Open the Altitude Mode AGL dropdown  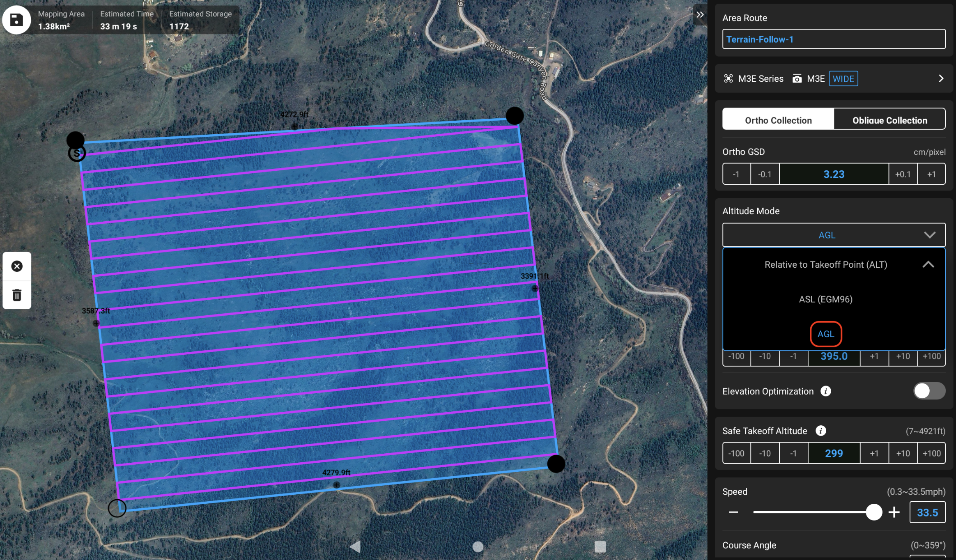point(834,235)
